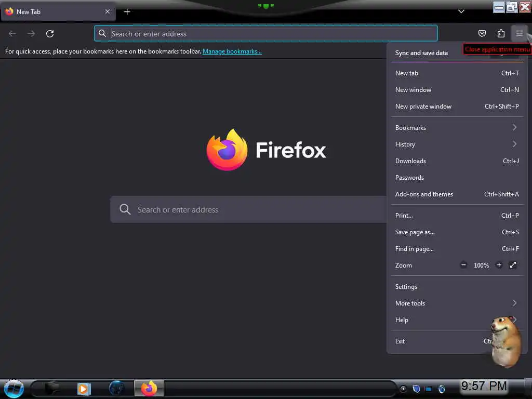Image resolution: width=532 pixels, height=399 pixels.
Task: Click the forward navigation arrow
Action: 31,34
